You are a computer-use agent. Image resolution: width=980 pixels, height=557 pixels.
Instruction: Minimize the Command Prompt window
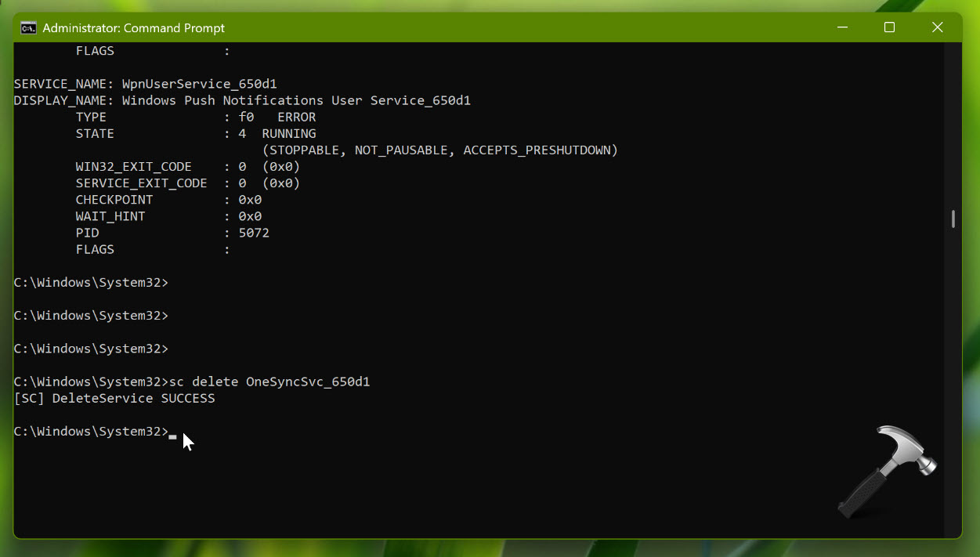click(x=842, y=27)
